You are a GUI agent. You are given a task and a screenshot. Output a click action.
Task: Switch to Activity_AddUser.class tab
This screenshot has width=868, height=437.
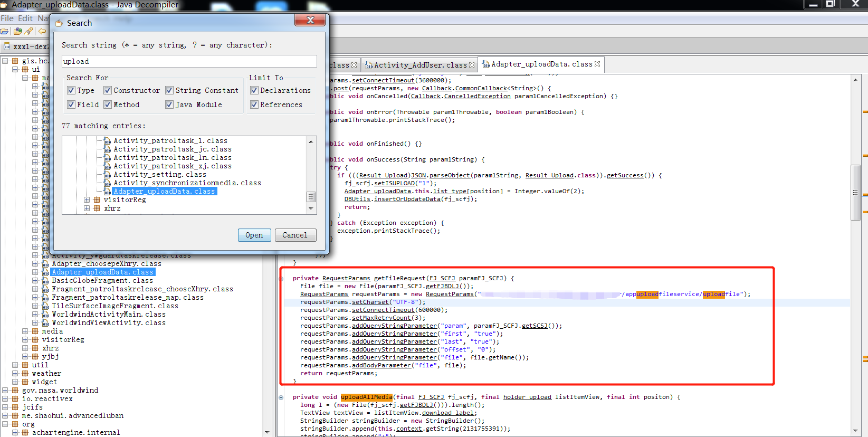point(421,65)
